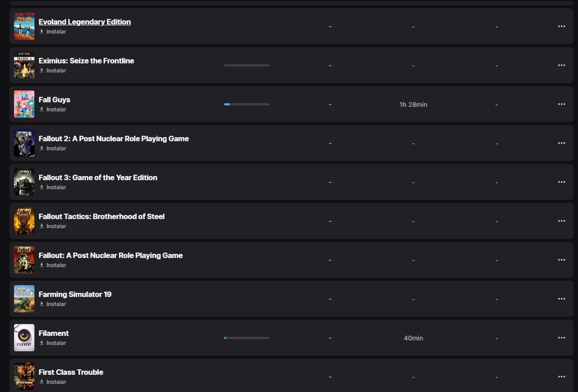This screenshot has width=578, height=392.
Task: Install First Class Trouble
Action: coord(53,382)
